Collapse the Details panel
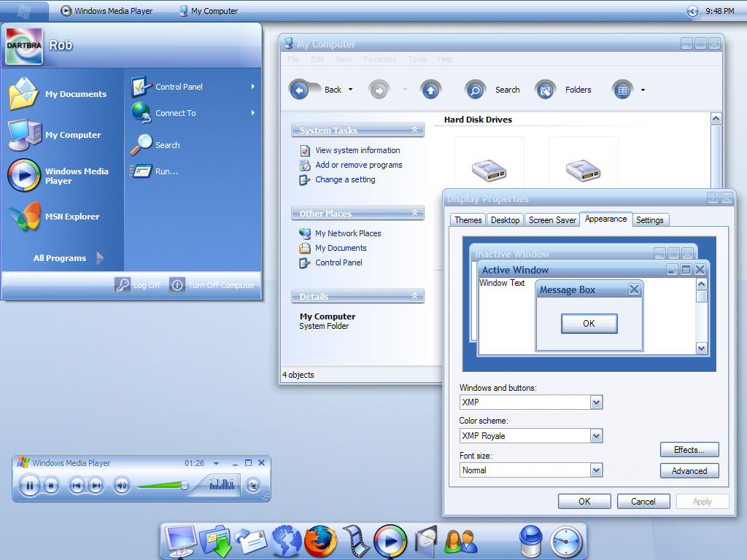 414,296
